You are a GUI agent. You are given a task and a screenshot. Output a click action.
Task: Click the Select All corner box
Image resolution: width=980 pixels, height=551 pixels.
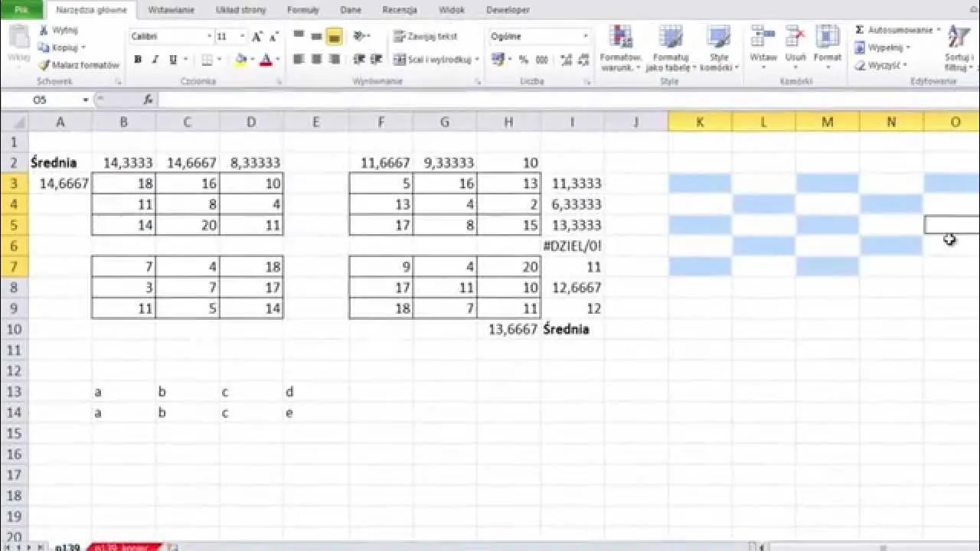14,122
